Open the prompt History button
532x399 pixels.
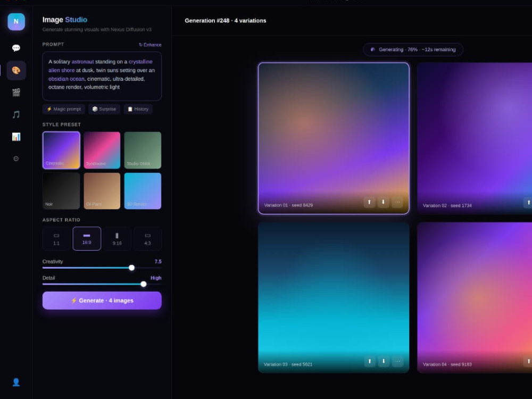(x=138, y=109)
